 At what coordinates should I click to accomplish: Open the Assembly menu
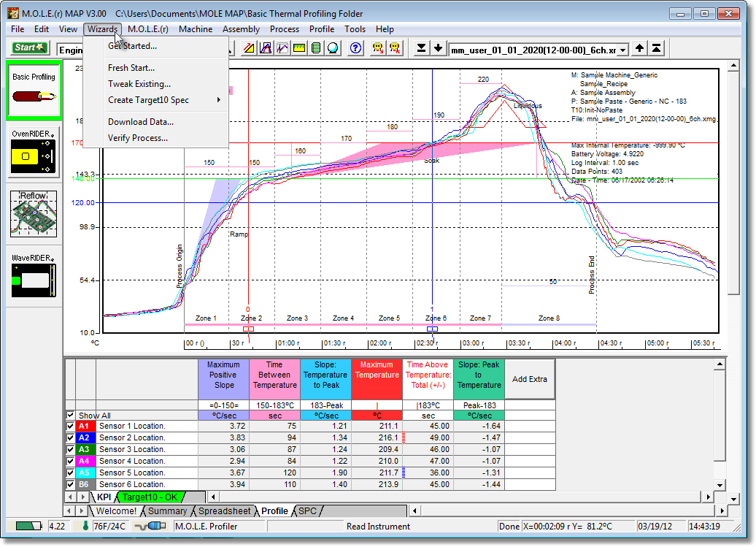[241, 29]
